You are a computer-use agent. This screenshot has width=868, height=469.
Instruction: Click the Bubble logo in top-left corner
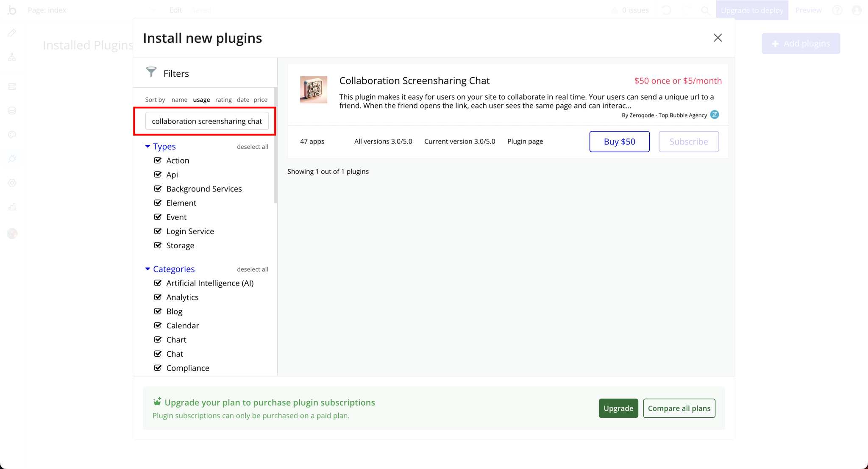coord(12,10)
